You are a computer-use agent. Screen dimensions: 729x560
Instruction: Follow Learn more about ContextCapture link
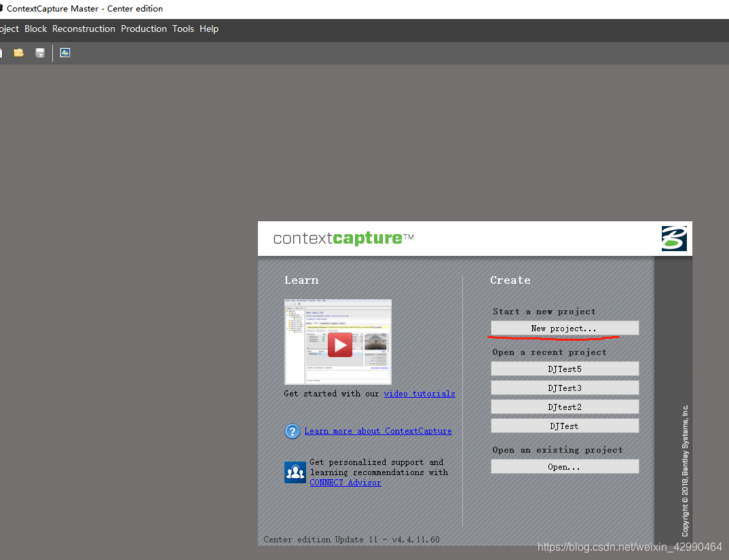pos(378,431)
